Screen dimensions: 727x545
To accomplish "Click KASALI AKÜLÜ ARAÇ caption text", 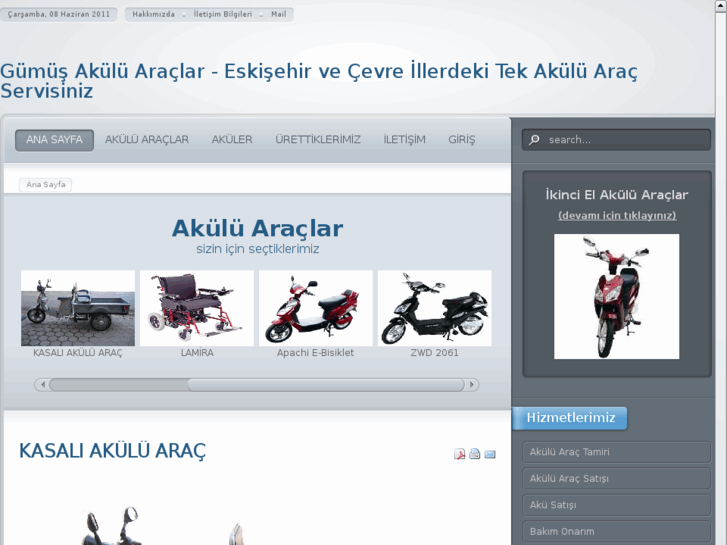I will point(78,353).
